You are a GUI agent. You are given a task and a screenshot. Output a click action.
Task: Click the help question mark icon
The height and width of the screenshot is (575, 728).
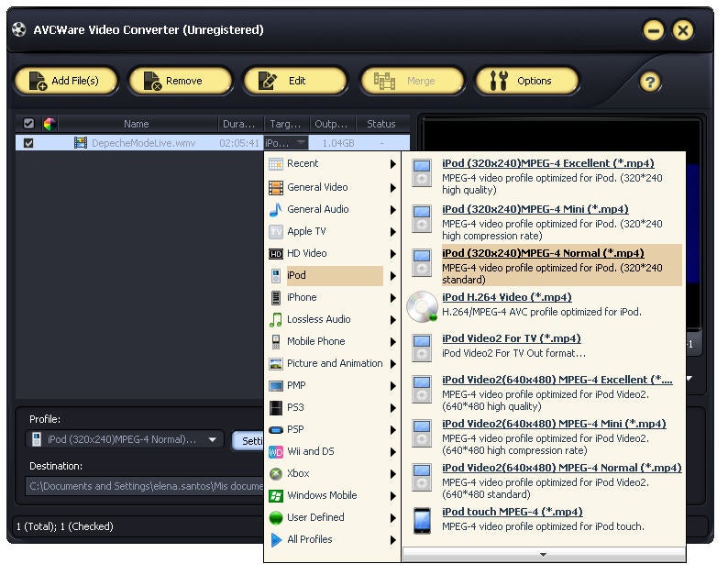pos(649,82)
